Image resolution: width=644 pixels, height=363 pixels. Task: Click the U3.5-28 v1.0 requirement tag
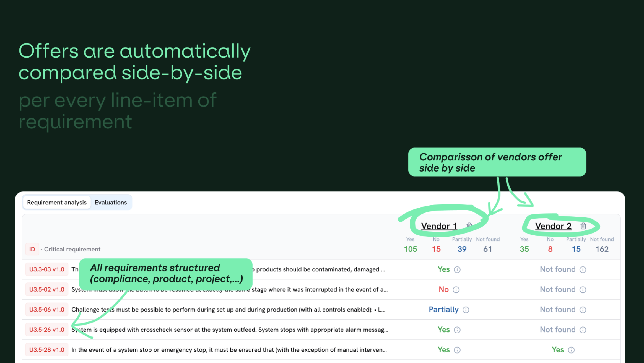click(x=47, y=350)
